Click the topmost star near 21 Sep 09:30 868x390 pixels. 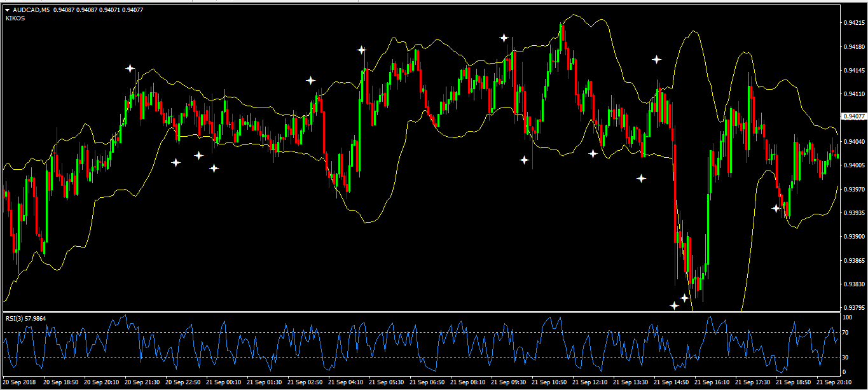(504, 38)
